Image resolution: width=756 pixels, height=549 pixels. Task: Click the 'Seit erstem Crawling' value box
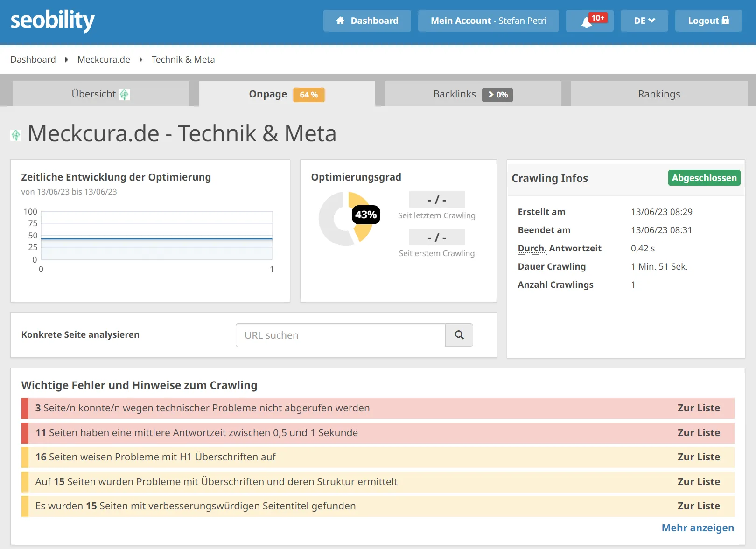pyautogui.click(x=437, y=237)
